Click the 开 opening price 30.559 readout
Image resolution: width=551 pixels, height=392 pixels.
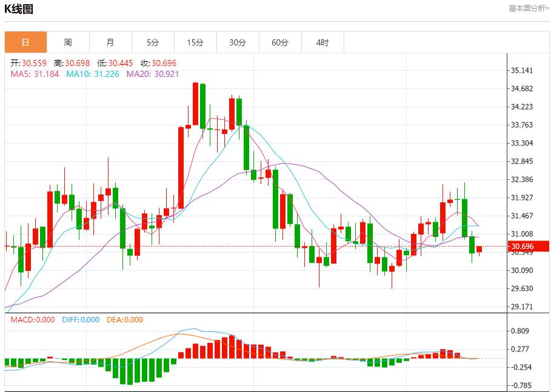point(29,63)
